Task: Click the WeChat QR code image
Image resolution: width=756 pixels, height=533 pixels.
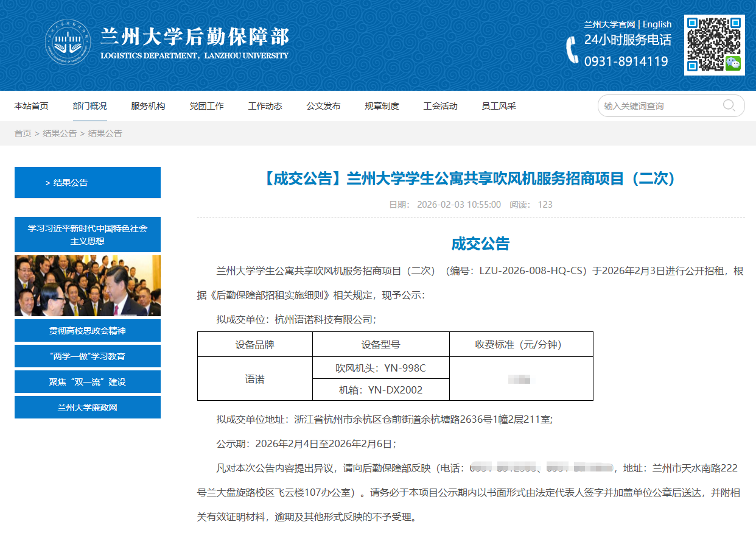Action: tap(714, 45)
